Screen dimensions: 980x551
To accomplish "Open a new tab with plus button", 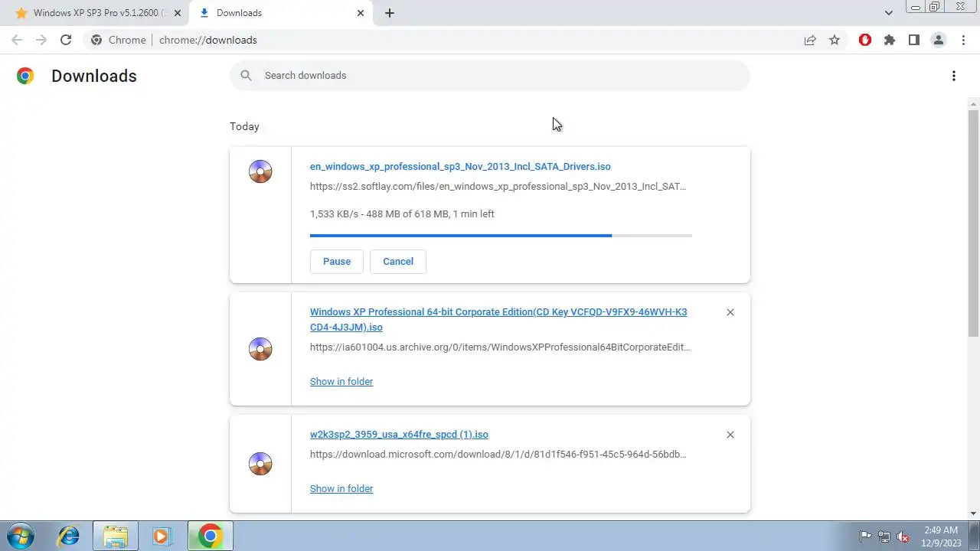I will pyautogui.click(x=390, y=13).
